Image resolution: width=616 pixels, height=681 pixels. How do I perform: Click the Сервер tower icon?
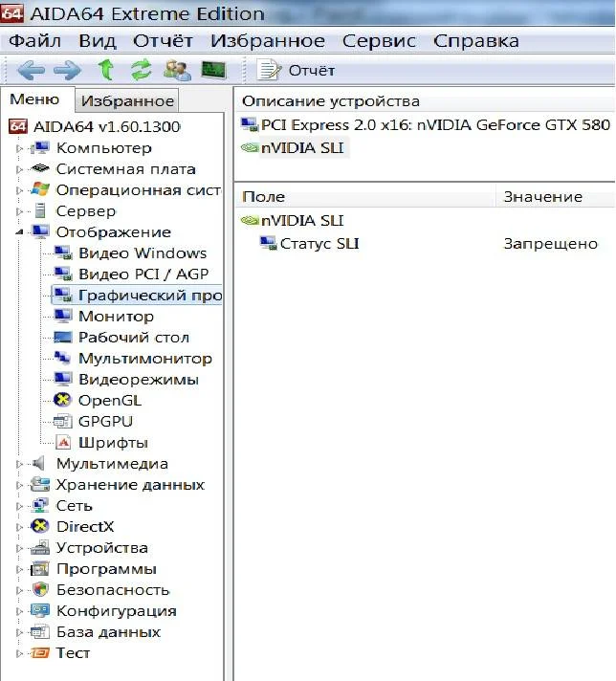40,210
